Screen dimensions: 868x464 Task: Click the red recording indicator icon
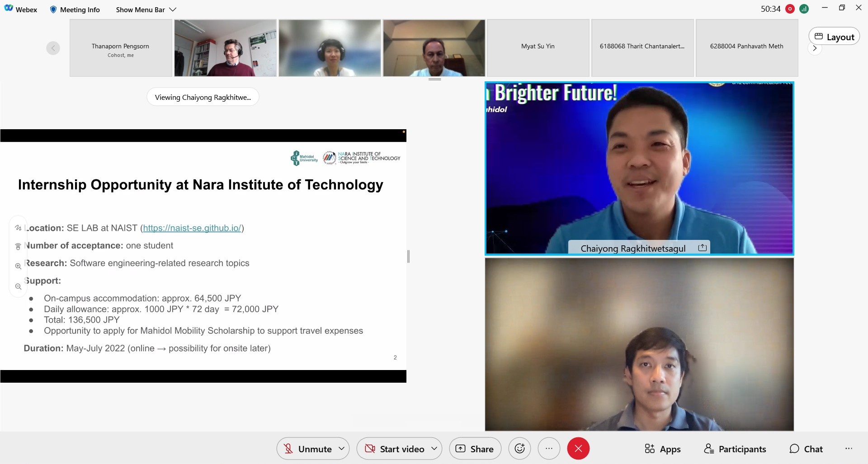click(x=790, y=9)
